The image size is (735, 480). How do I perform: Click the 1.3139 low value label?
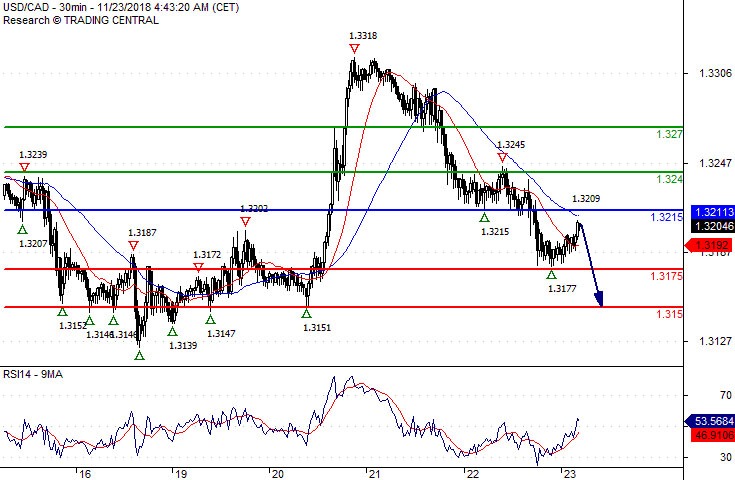(x=183, y=345)
